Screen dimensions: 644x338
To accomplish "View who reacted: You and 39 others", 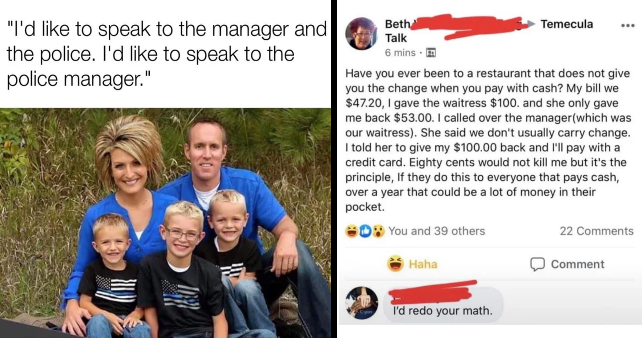I will [x=437, y=231].
